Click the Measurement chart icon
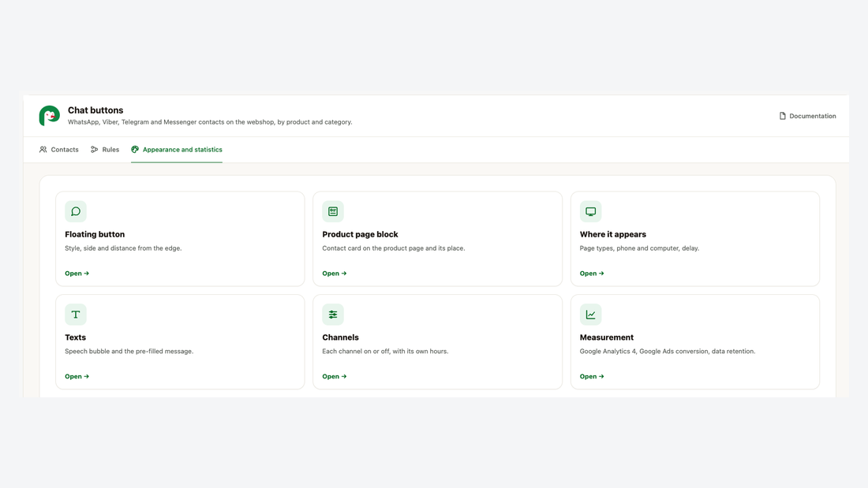The image size is (868, 488). click(591, 315)
